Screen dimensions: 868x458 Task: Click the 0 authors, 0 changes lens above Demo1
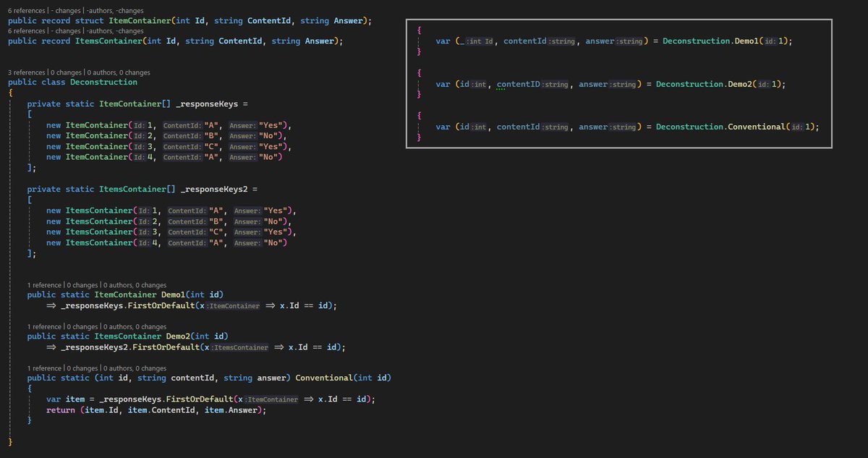click(x=135, y=285)
